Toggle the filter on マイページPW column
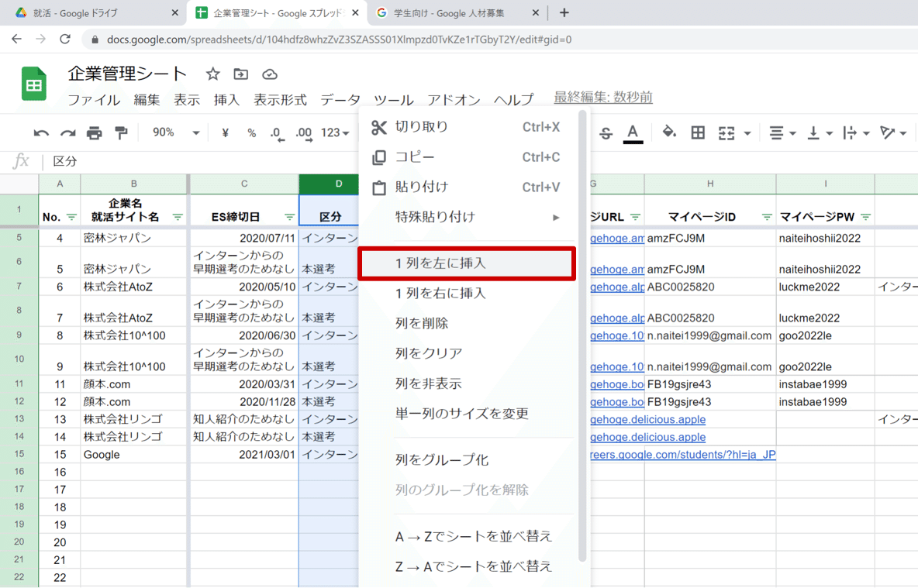Screen dimensions: 918x588 [866, 217]
